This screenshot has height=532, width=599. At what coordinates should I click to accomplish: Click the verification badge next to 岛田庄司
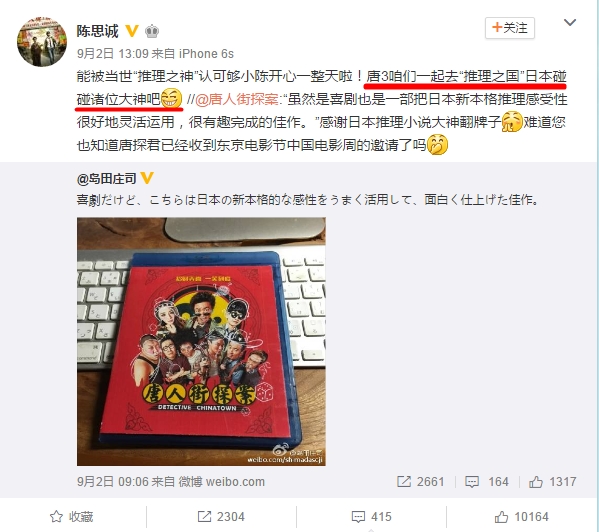tap(147, 178)
